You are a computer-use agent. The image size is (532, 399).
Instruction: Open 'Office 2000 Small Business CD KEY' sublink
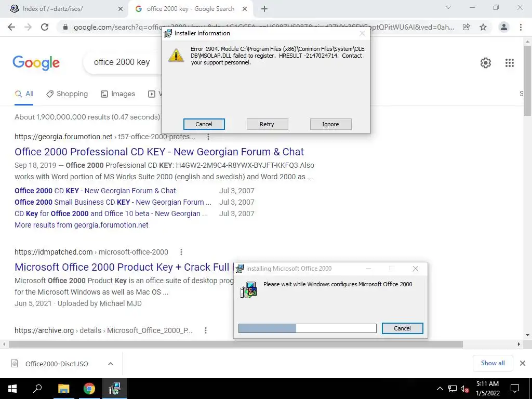click(113, 202)
